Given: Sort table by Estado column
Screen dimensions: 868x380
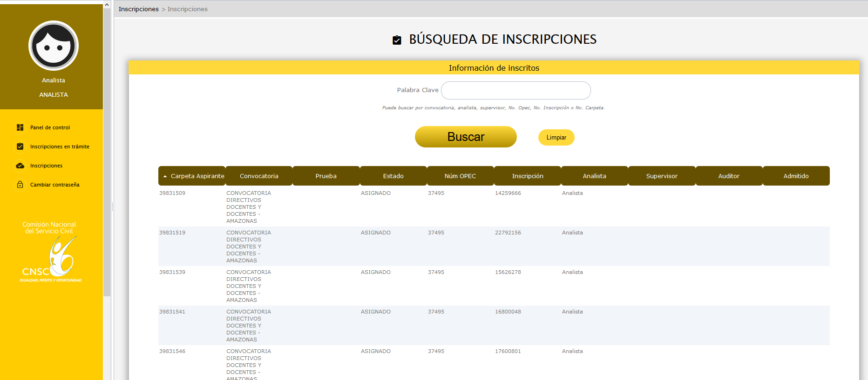Looking at the screenshot, I should point(393,176).
